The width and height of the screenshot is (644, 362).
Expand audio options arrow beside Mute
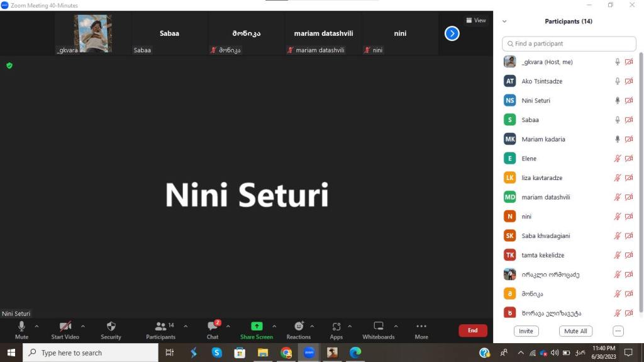(36, 326)
